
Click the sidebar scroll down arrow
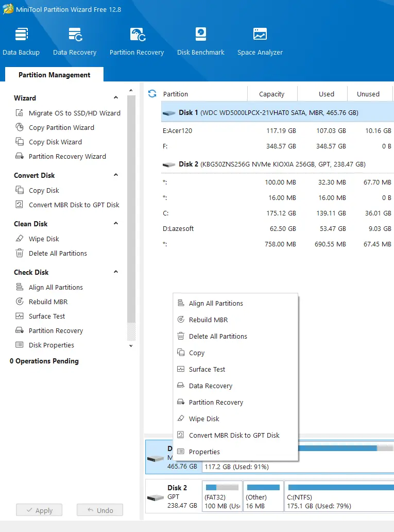click(131, 346)
